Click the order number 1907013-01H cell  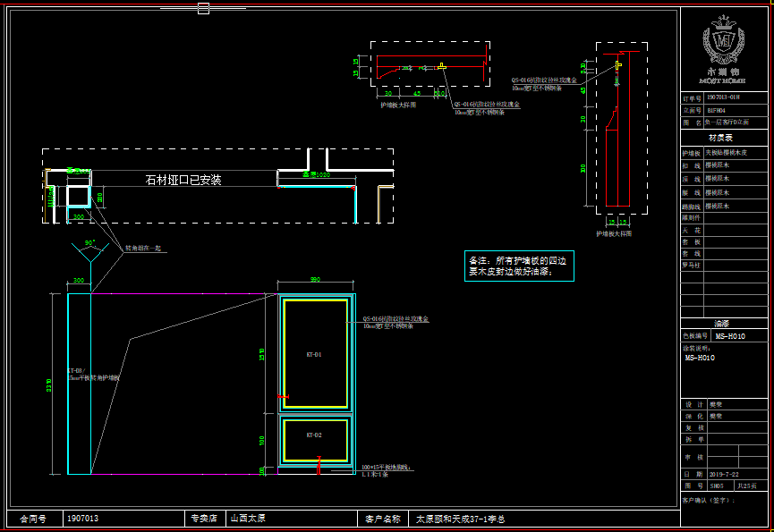click(x=724, y=97)
